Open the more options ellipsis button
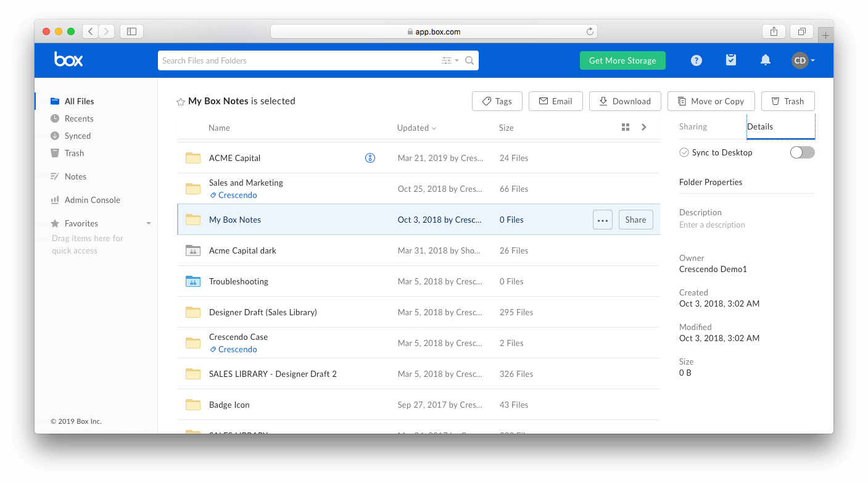The image size is (868, 483). pyautogui.click(x=603, y=220)
